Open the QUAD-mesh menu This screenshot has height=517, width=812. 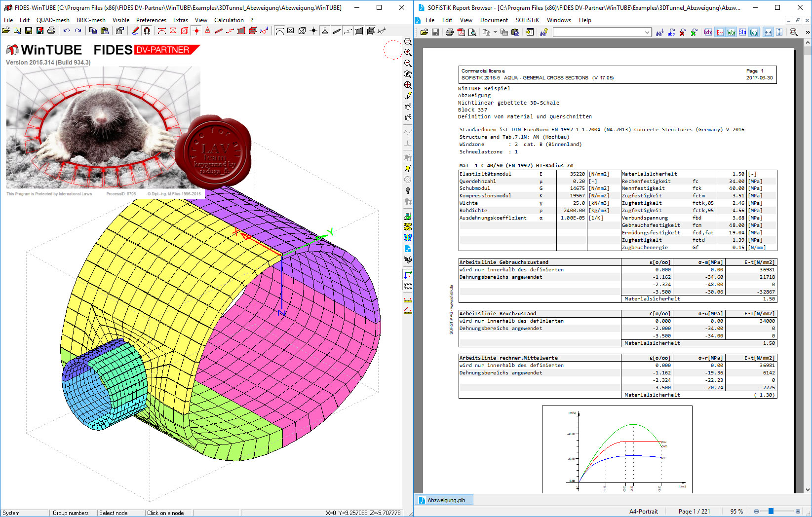[x=53, y=20]
